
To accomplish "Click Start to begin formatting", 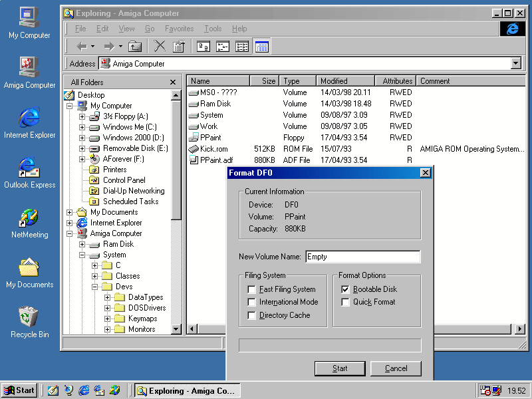I will [340, 368].
